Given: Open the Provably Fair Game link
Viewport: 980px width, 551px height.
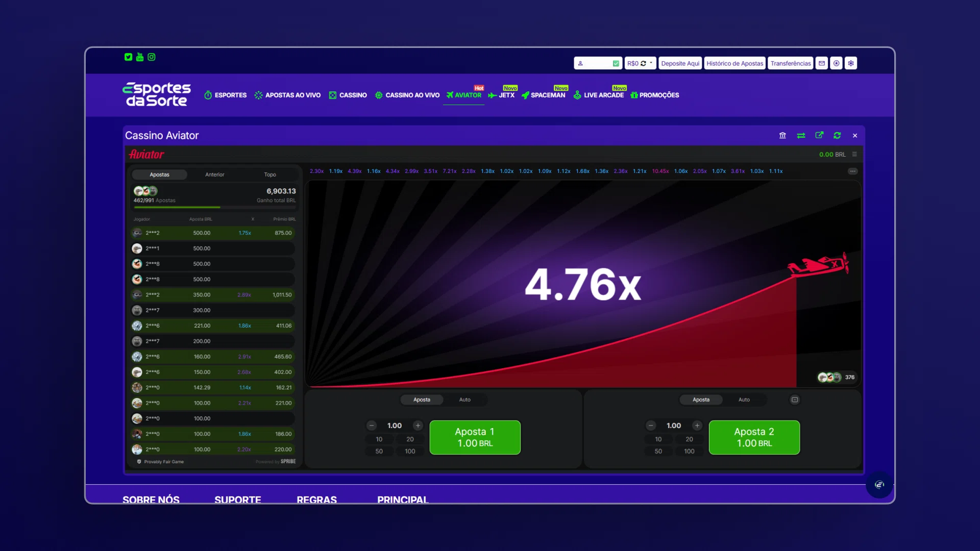Looking at the screenshot, I should (x=160, y=462).
